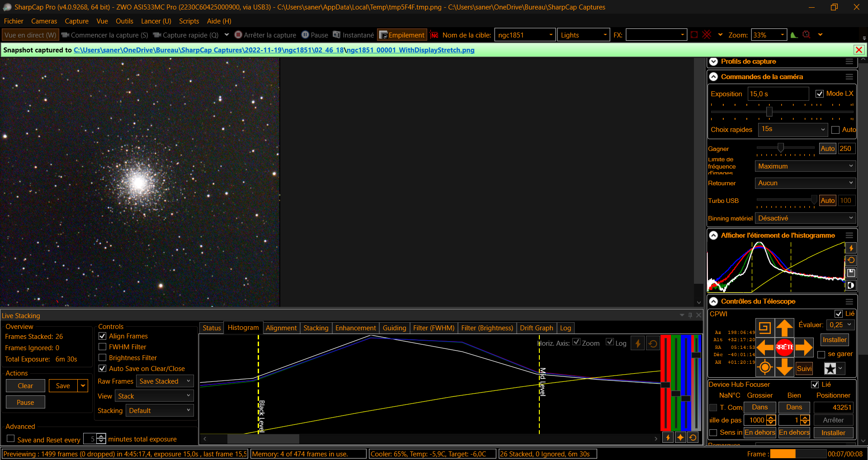
Task: Pin the Live Stacking panel
Action: pos(690,315)
